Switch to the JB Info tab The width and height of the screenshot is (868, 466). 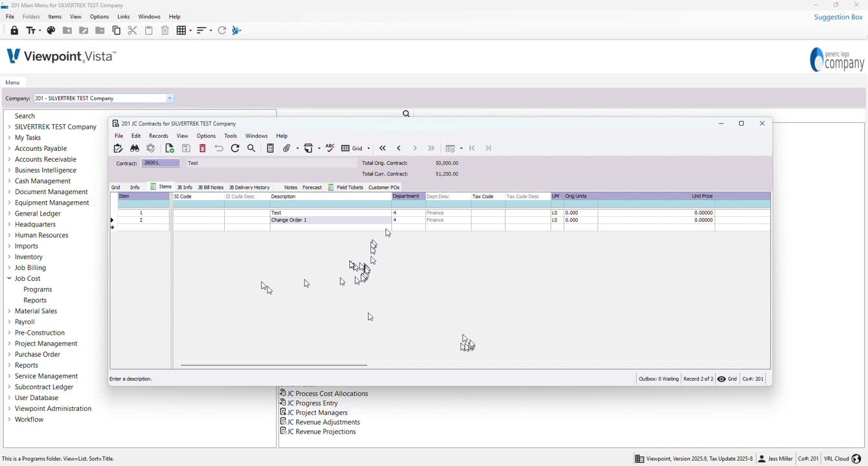(185, 188)
